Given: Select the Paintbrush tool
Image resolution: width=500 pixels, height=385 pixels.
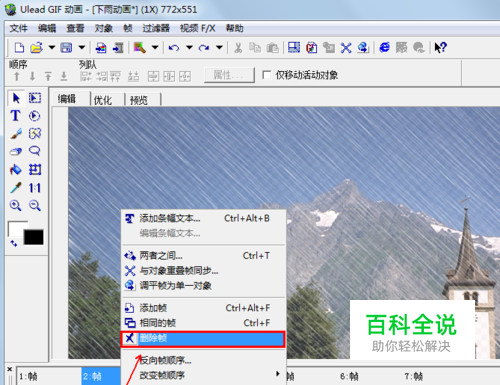Looking at the screenshot, I should [x=16, y=134].
